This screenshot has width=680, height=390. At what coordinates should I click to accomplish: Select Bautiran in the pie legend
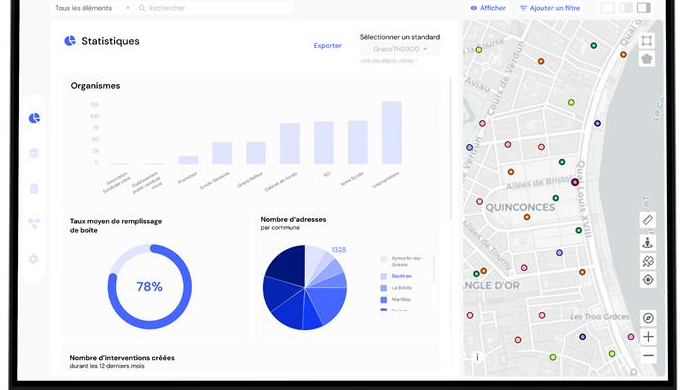coord(402,276)
